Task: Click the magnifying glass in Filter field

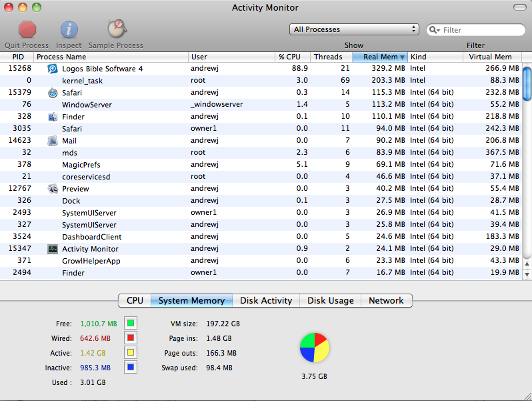Action: 434,30
